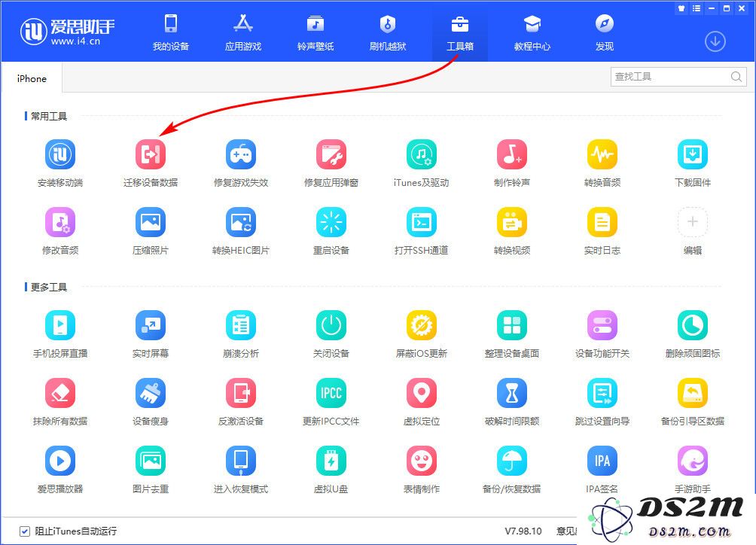Open the download manager arrow button
This screenshot has width=756, height=545.
(x=715, y=41)
